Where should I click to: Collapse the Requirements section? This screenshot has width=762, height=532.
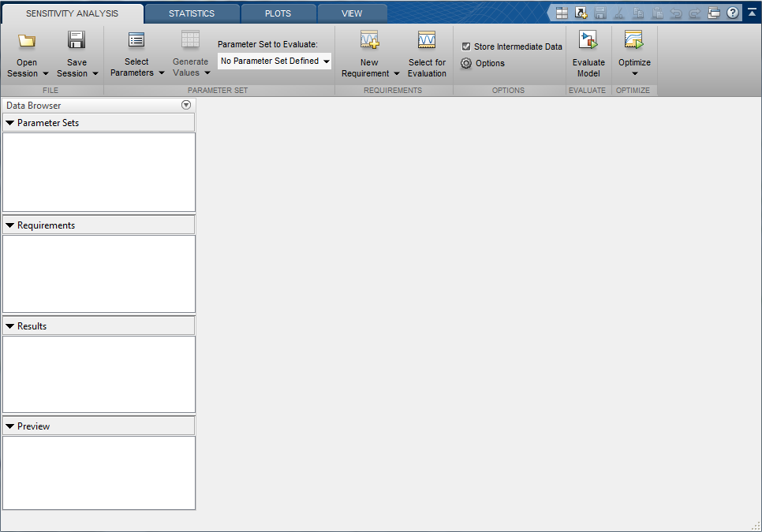(x=9, y=225)
